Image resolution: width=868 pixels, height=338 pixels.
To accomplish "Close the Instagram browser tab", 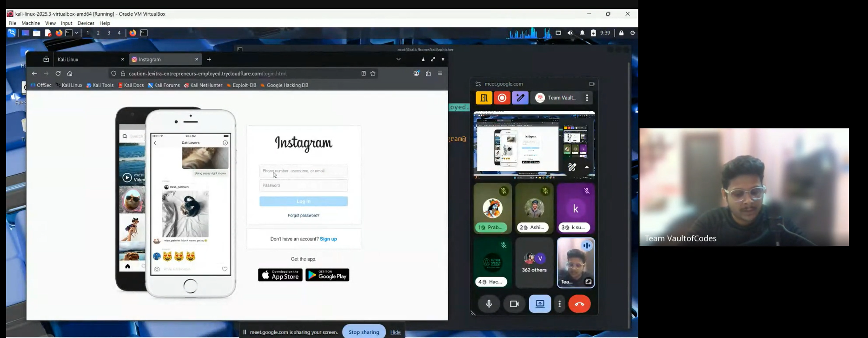I will coord(197,60).
